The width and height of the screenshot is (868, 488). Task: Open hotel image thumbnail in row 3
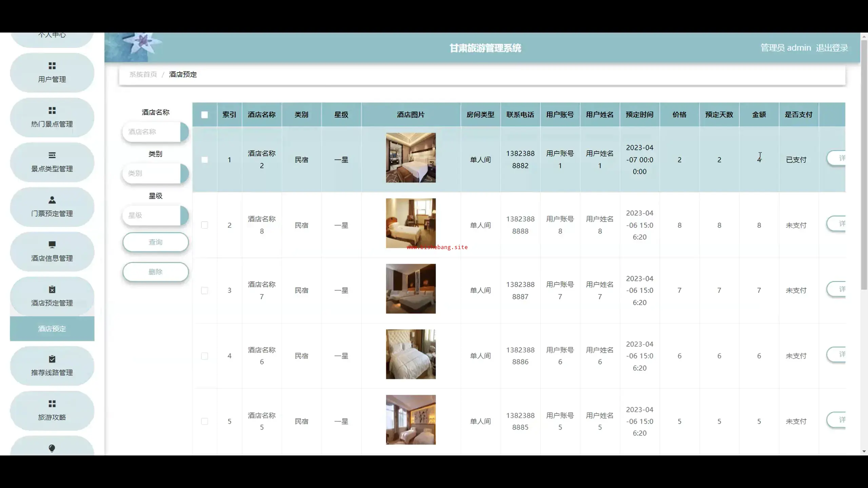(411, 289)
